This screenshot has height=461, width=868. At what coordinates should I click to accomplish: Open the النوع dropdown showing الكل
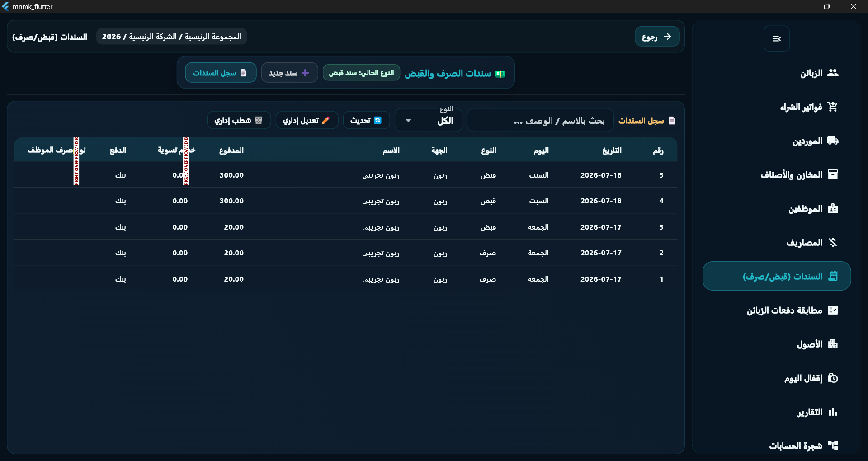point(429,120)
